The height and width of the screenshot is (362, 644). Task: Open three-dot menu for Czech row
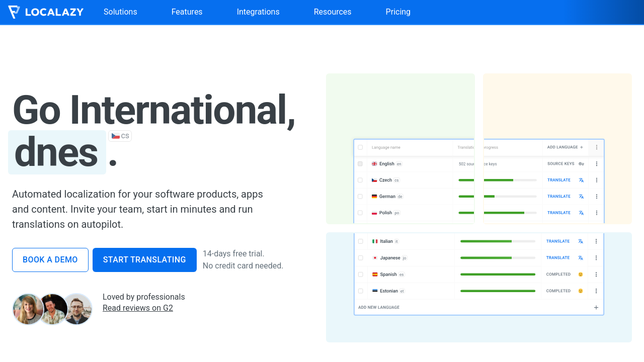point(597,180)
